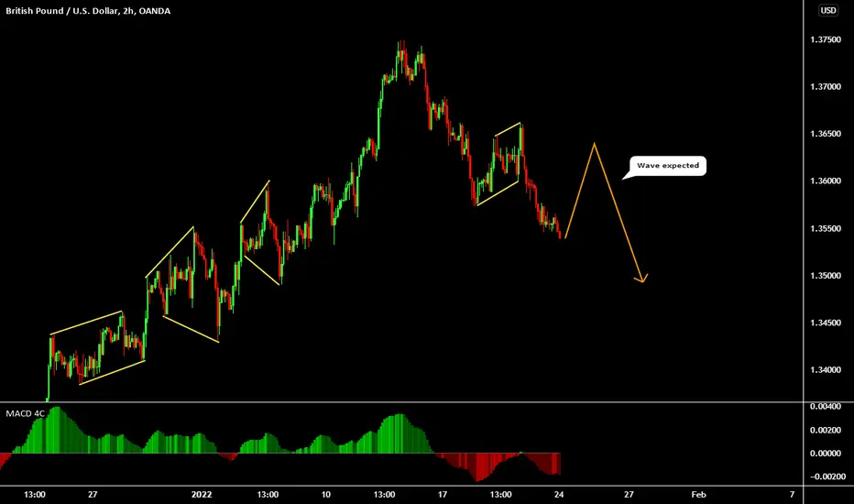Click the -0.00200 MACD scale value
This screenshot has width=854, height=504.
(827, 477)
